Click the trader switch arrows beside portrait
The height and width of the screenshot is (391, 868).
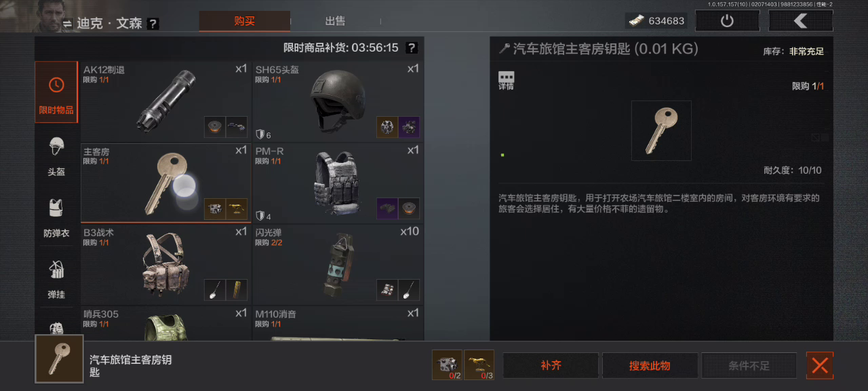pos(68,24)
